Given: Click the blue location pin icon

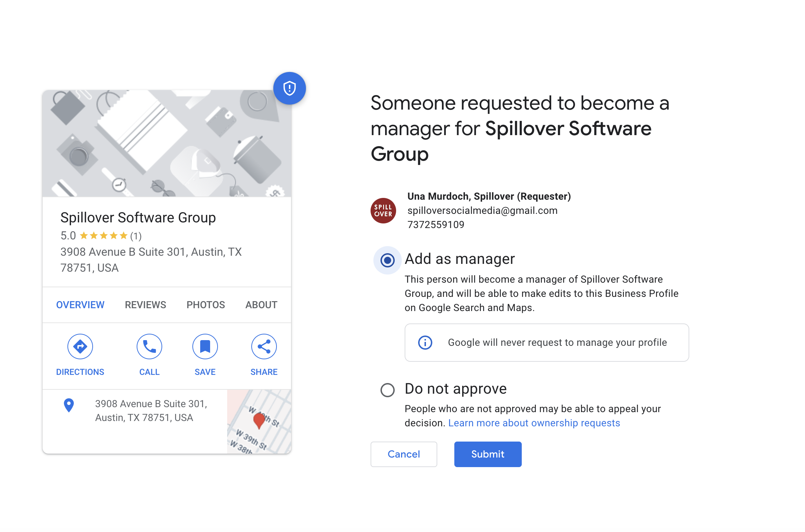Looking at the screenshot, I should [69, 405].
